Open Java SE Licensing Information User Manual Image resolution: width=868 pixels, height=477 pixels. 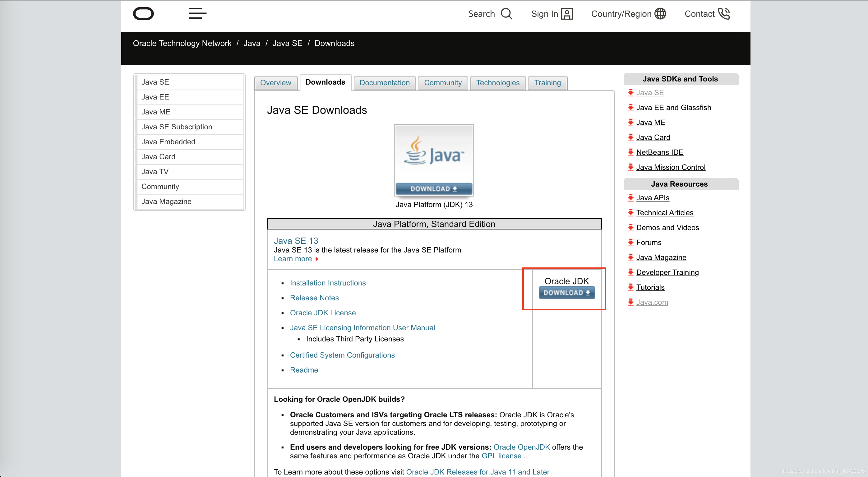point(362,328)
